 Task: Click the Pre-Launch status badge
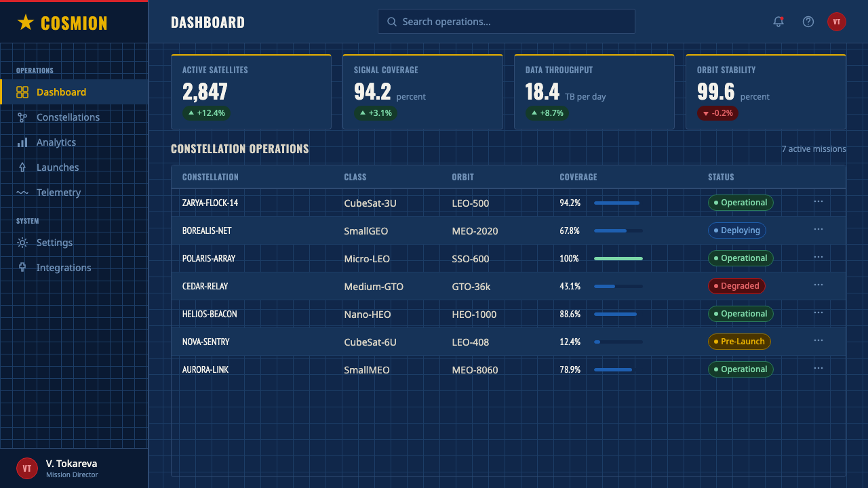coord(739,342)
